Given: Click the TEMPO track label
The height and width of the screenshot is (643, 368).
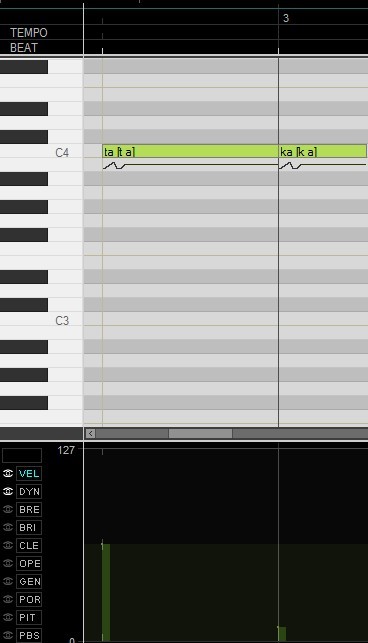Looking at the screenshot, I should pyautogui.click(x=29, y=33).
